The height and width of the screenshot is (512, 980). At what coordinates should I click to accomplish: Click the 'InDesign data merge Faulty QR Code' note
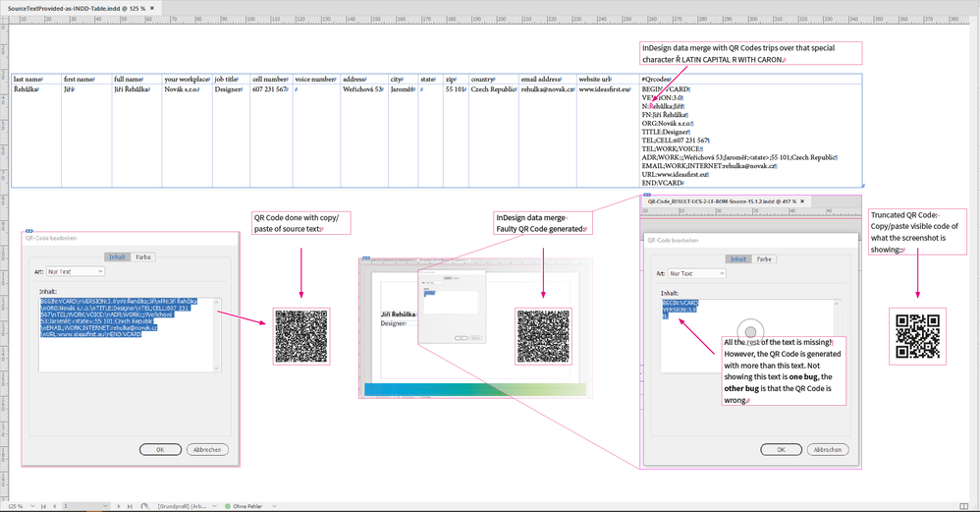click(x=543, y=223)
